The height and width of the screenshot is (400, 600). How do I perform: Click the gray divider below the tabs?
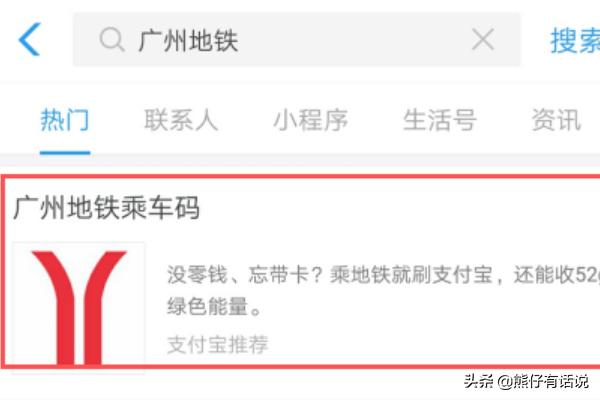point(300,161)
